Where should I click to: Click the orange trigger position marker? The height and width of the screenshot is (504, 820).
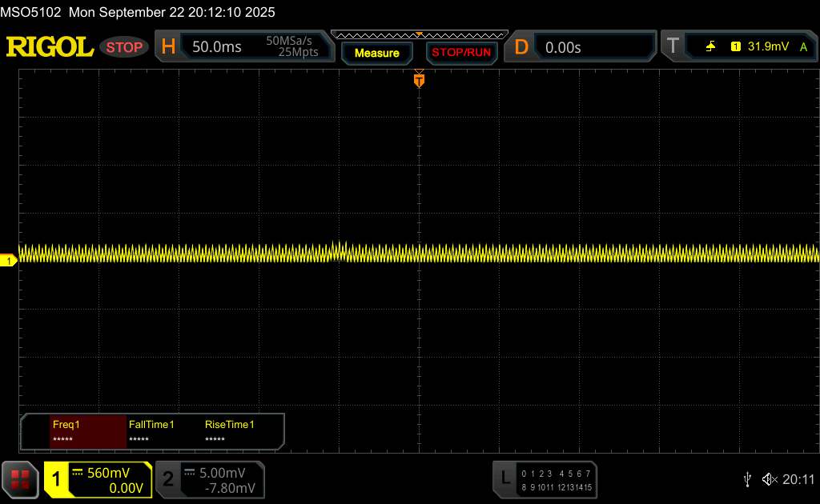419,79
